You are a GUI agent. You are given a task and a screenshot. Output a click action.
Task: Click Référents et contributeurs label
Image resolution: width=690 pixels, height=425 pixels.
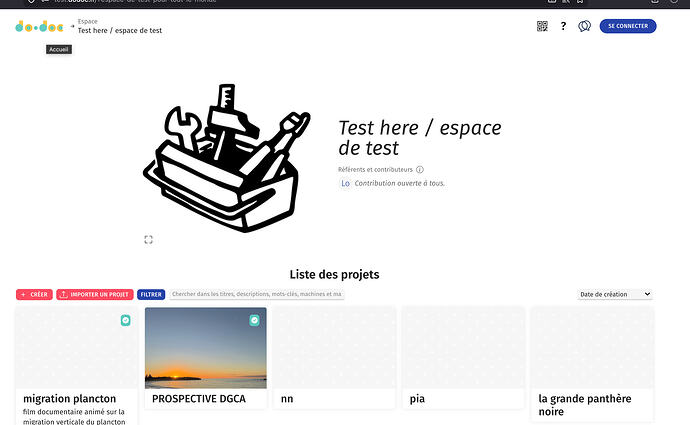tap(375, 169)
